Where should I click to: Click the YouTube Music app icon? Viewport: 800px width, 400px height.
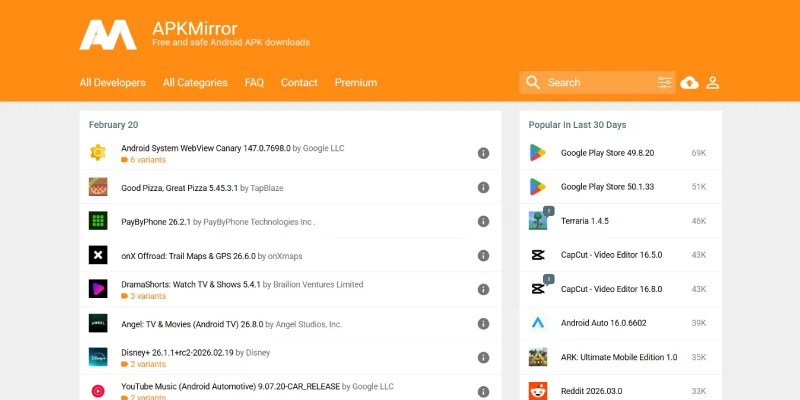[x=98, y=391]
